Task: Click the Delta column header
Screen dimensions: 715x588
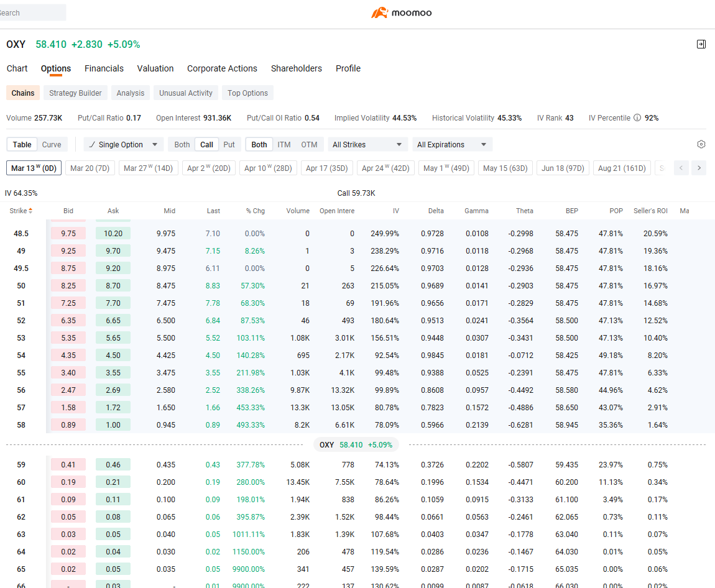Action: (436, 211)
